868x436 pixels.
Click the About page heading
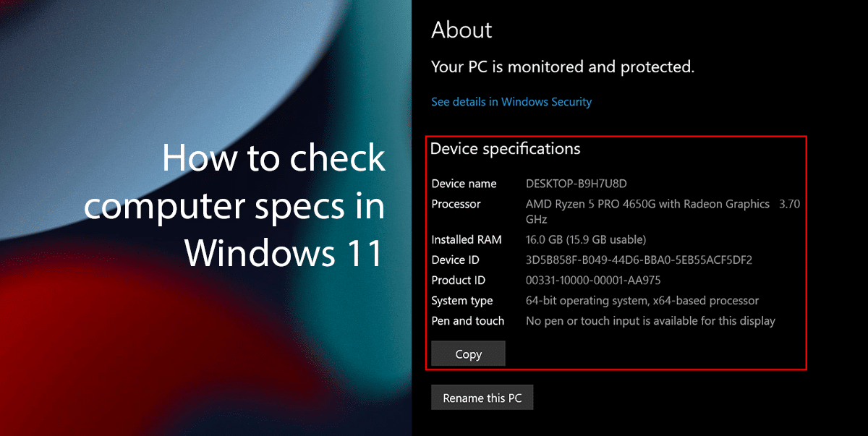click(461, 30)
